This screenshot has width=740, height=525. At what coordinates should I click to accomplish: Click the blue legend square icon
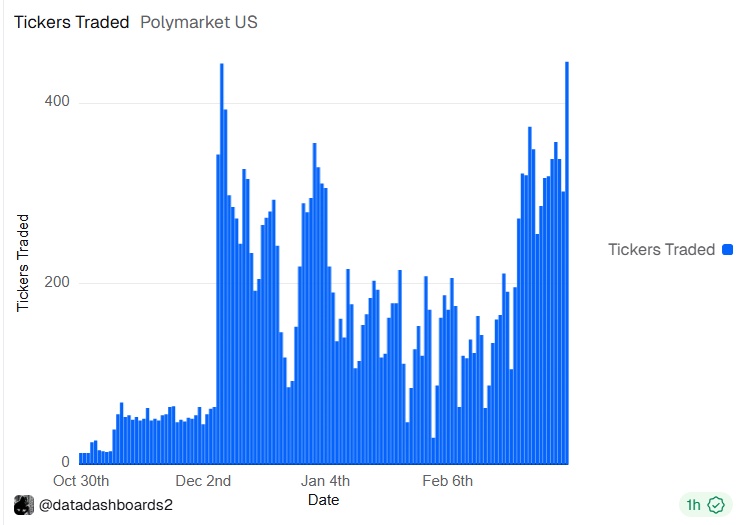726,250
